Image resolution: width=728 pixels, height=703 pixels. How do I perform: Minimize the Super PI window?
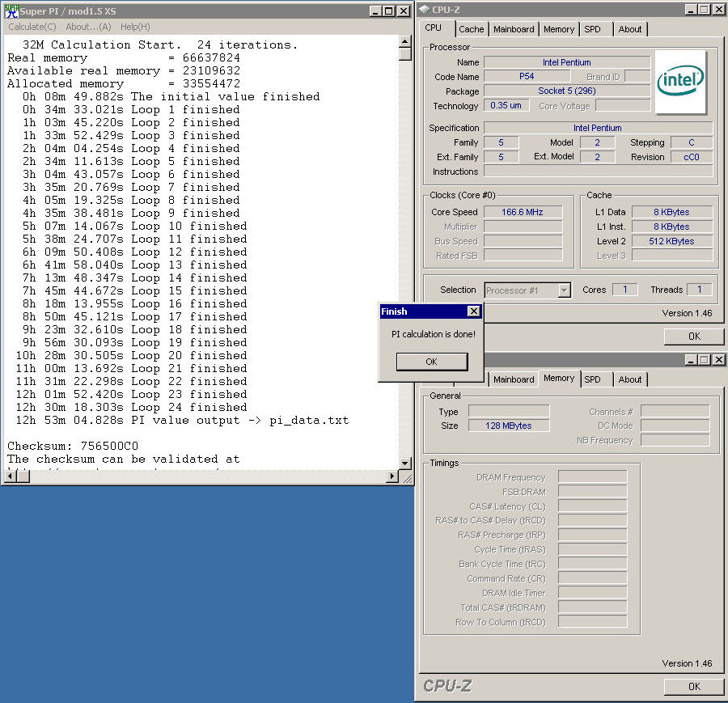pyautogui.click(x=375, y=11)
